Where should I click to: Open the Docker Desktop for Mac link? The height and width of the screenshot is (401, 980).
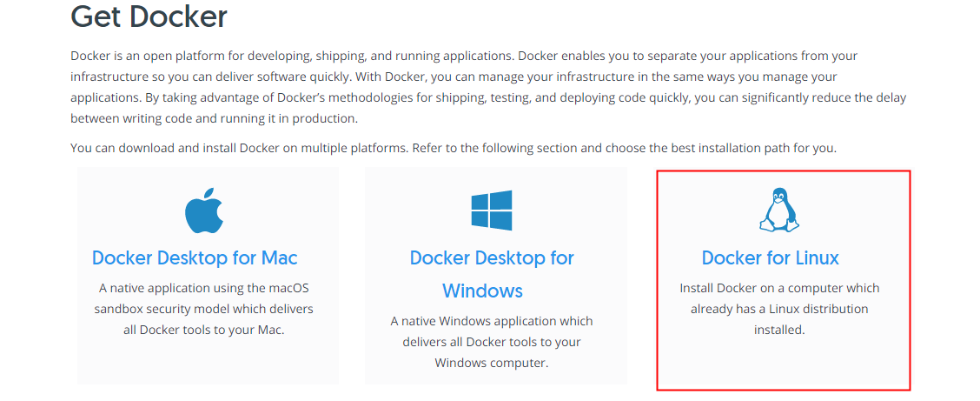(x=195, y=257)
